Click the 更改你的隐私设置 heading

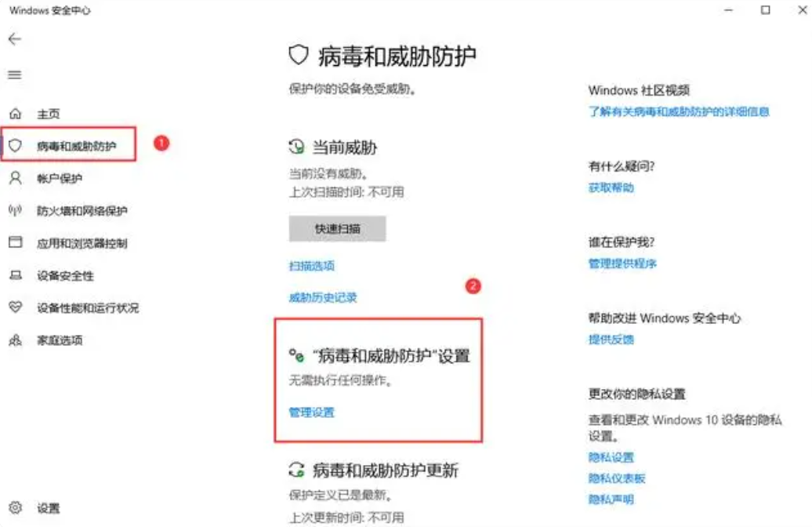tap(636, 394)
